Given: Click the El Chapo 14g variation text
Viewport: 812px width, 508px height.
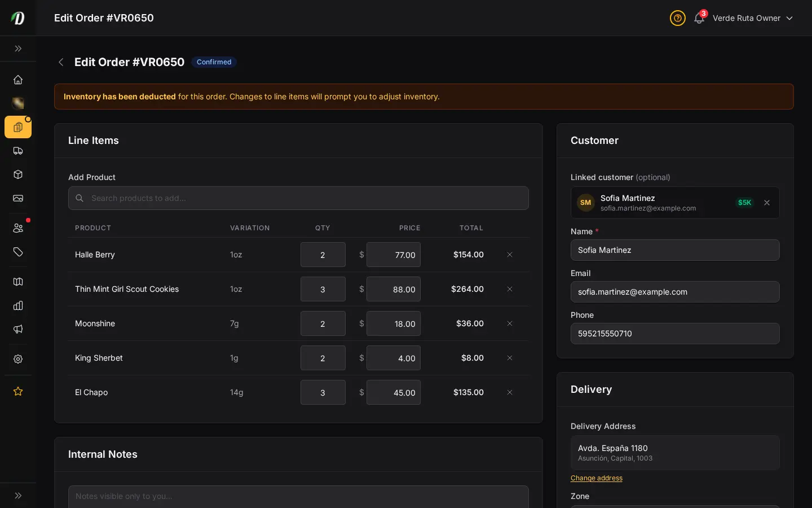Looking at the screenshot, I should coord(237,392).
